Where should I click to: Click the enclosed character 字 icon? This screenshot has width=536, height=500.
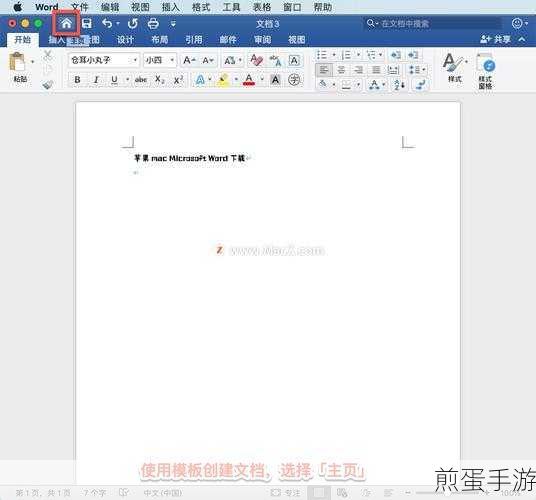tap(294, 80)
